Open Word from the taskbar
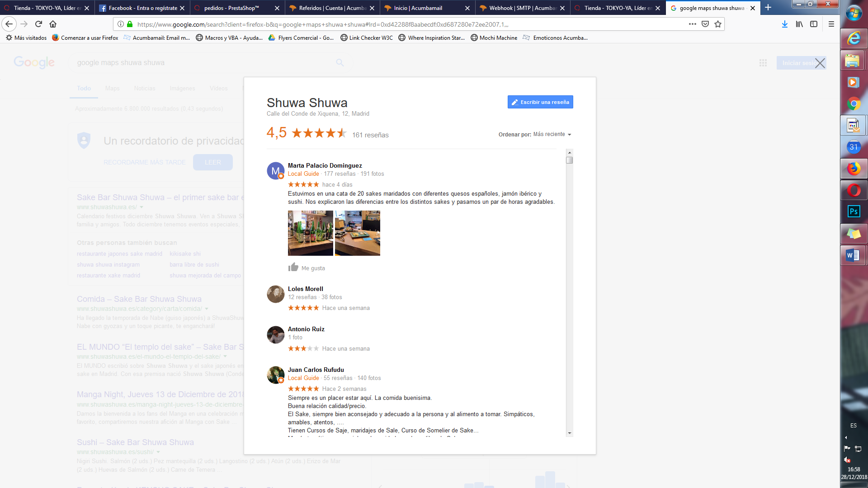The height and width of the screenshot is (488, 868). 854,255
